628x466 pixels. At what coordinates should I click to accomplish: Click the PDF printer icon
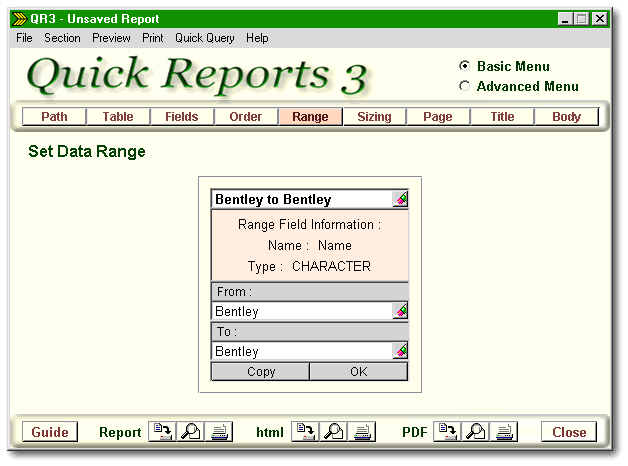point(504,432)
